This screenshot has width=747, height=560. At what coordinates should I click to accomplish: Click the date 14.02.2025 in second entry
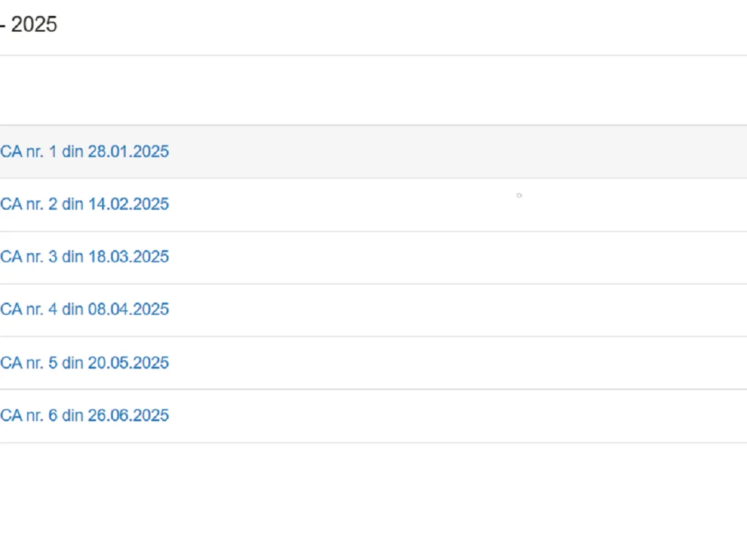[128, 204]
